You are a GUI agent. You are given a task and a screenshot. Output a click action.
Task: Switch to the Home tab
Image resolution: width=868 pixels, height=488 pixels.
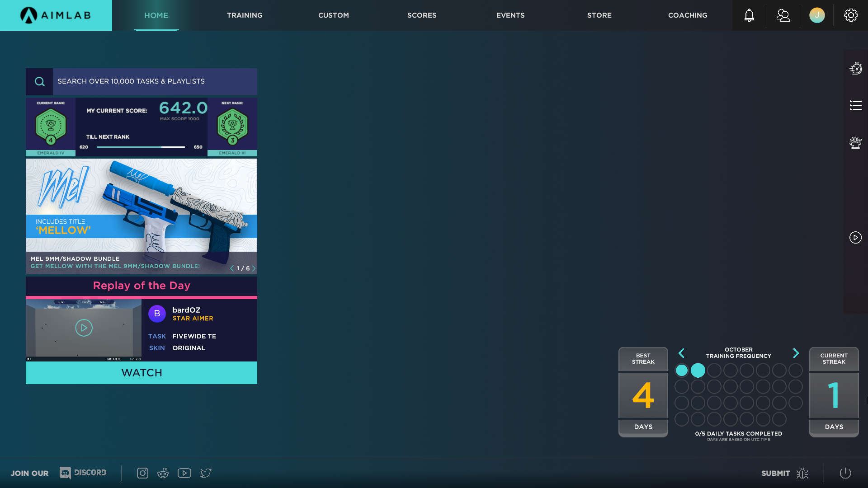[156, 15]
